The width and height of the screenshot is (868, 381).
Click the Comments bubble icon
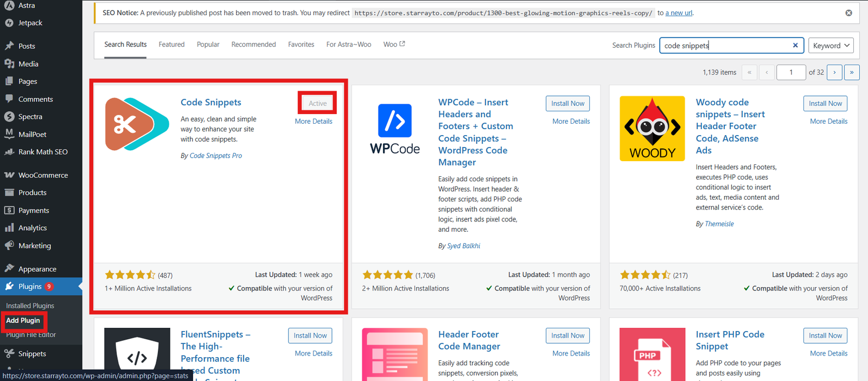click(x=9, y=99)
